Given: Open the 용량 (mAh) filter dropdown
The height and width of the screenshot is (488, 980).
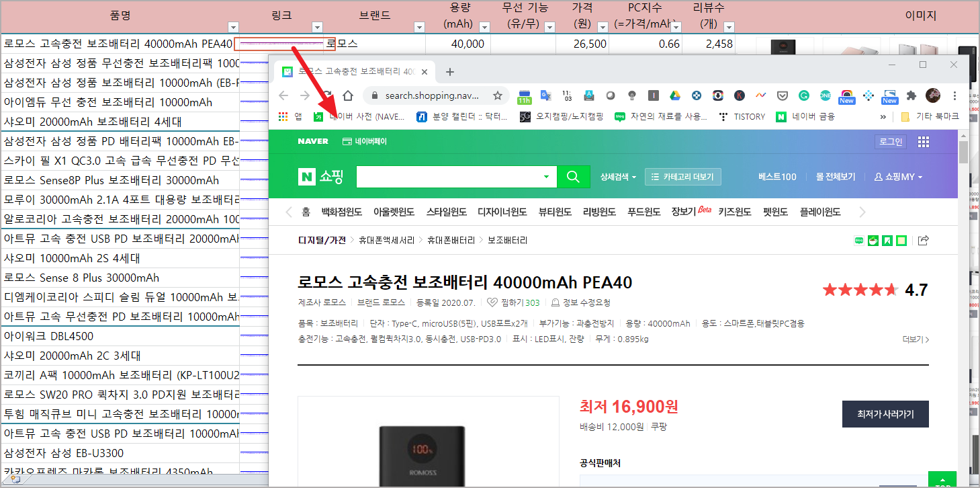Looking at the screenshot, I should (484, 27).
